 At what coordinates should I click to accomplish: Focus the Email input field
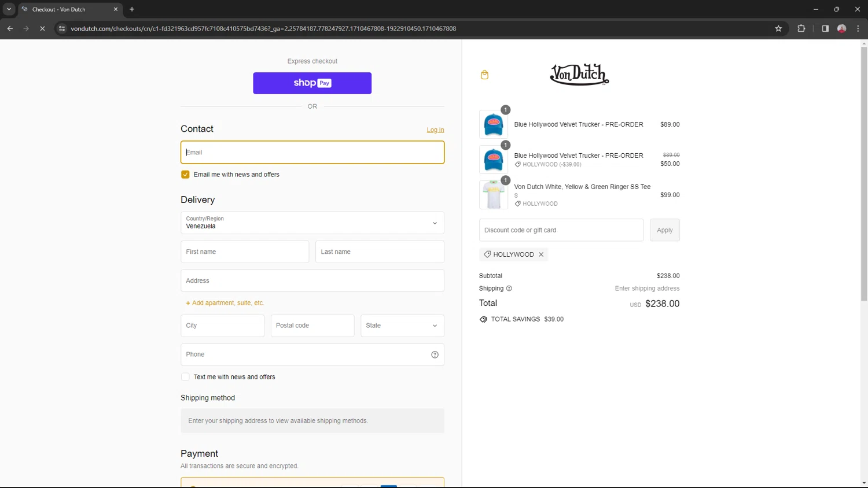pos(312,153)
